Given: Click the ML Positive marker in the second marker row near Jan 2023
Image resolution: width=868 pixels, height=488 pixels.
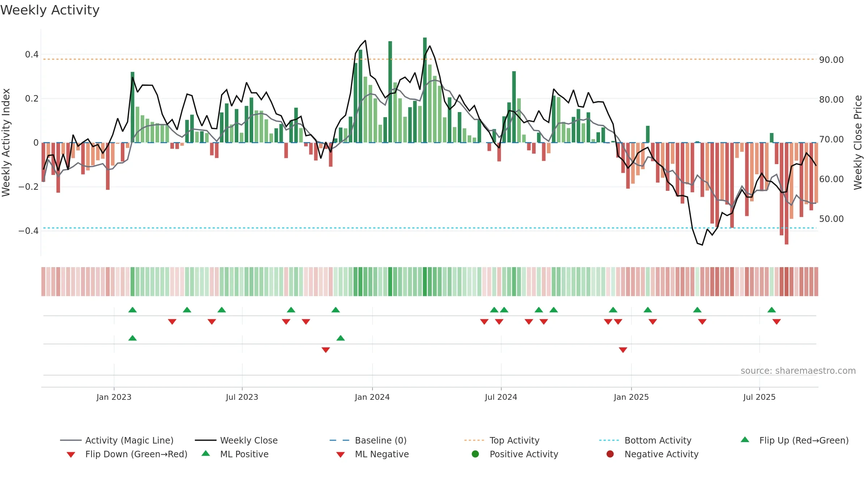Looking at the screenshot, I should [x=133, y=338].
